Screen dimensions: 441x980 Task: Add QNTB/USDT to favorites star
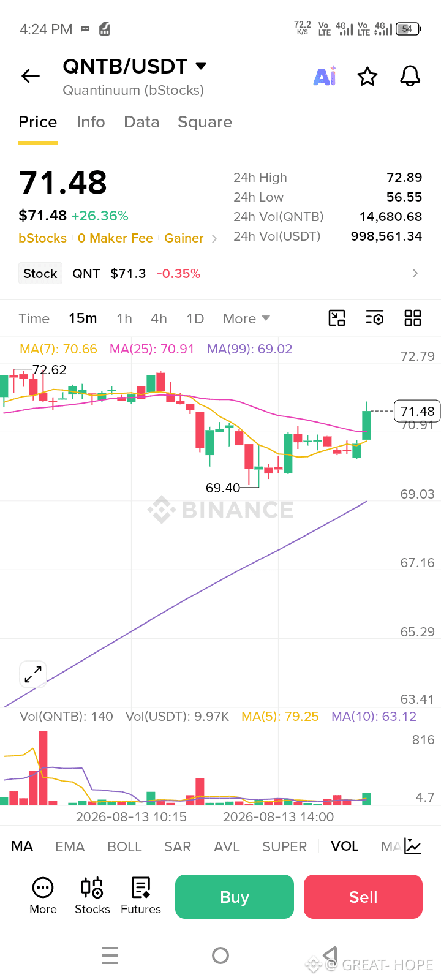point(367,77)
